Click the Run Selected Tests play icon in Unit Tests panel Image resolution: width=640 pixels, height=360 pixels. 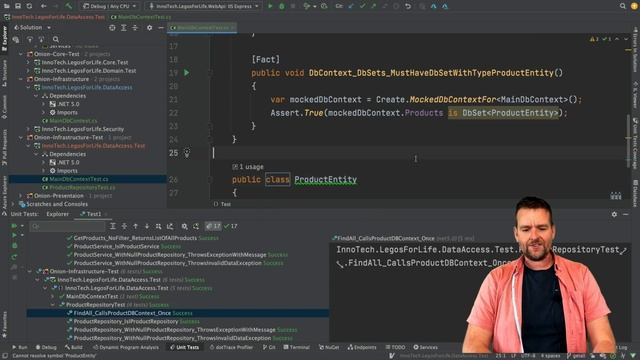pos(15,235)
